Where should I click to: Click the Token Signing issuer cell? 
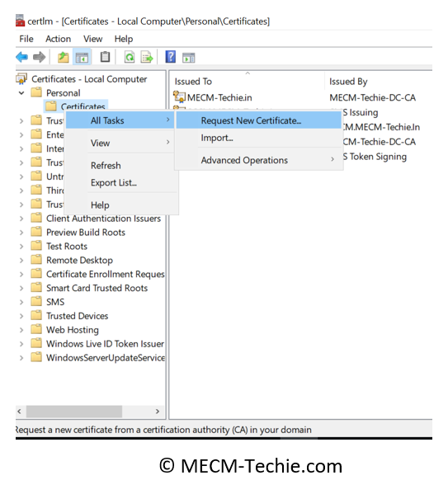tap(375, 157)
